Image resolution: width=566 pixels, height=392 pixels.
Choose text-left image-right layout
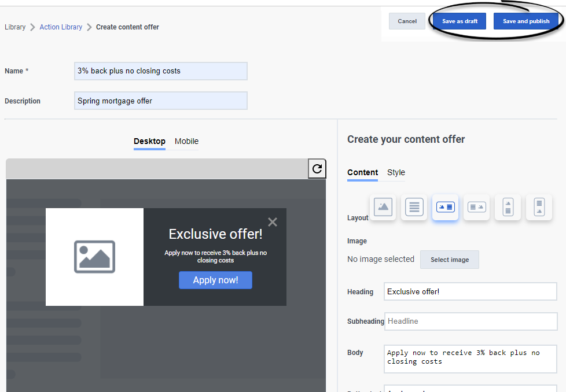476,208
